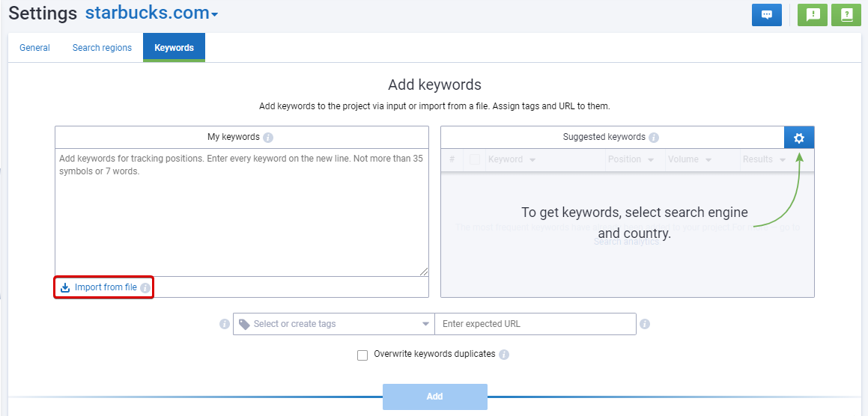The width and height of the screenshot is (868, 416).
Task: Open suggested keywords gear settings
Action: [x=799, y=138]
